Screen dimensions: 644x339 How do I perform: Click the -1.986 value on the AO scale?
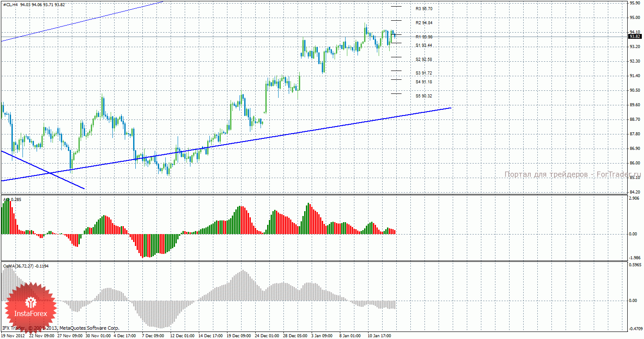[634, 258]
